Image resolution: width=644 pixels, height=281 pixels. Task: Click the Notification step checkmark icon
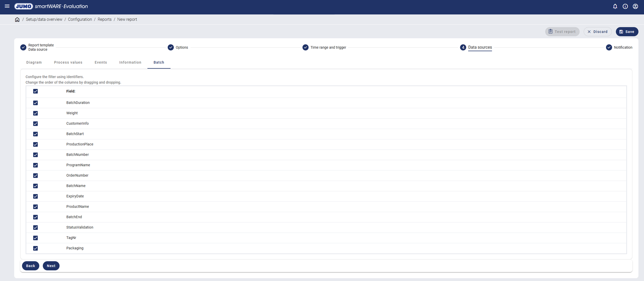609,47
